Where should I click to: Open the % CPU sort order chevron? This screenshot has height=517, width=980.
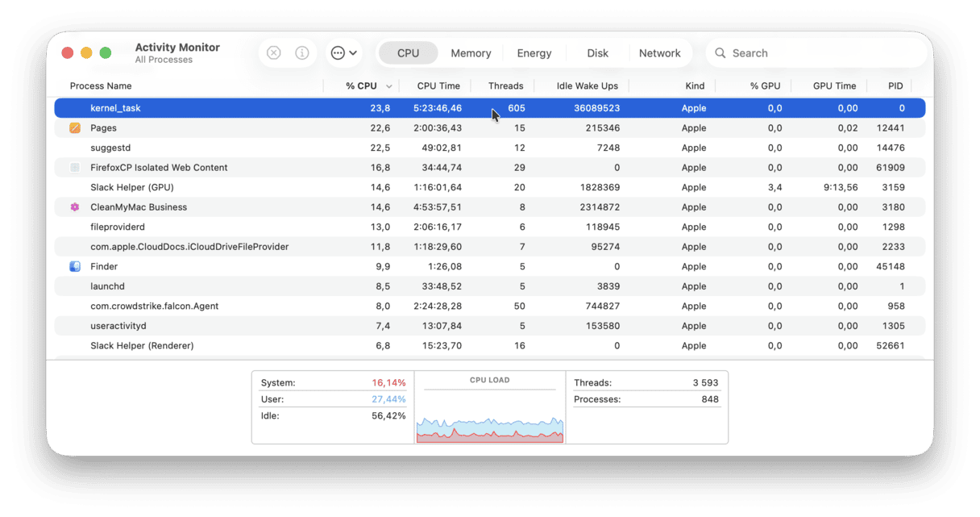390,85
